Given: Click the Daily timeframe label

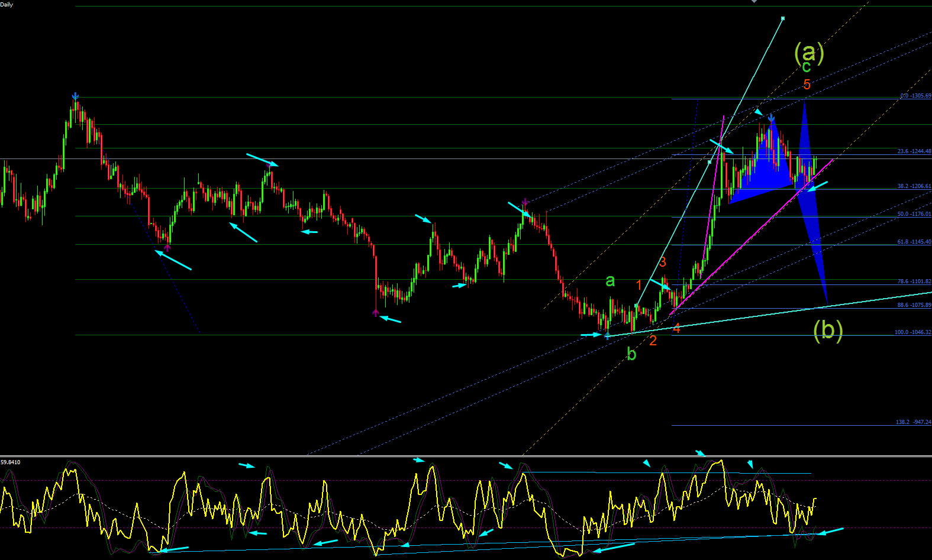Looking at the screenshot, I should point(7,4).
